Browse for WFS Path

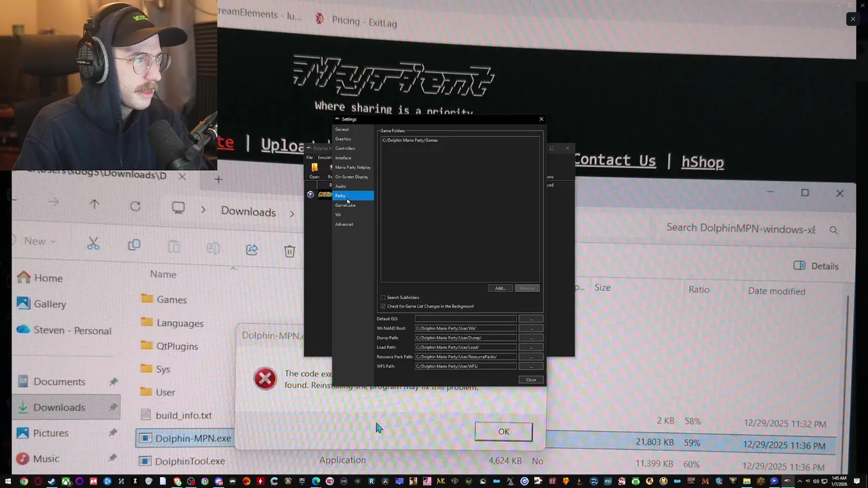tap(531, 366)
